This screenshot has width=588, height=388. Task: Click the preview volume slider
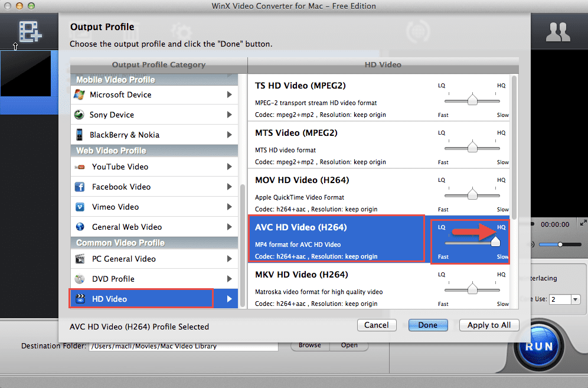pos(560,244)
